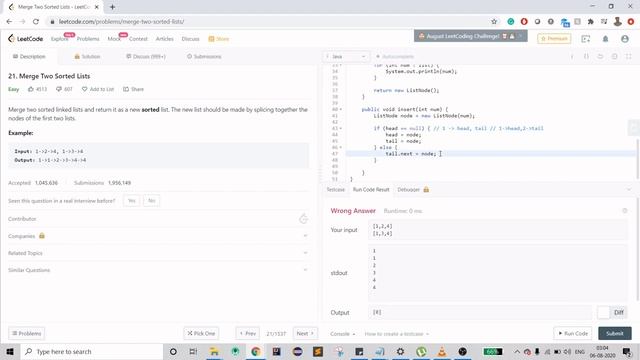The image size is (640, 360).
Task: Click the result panel help icon
Action: coord(624,211)
